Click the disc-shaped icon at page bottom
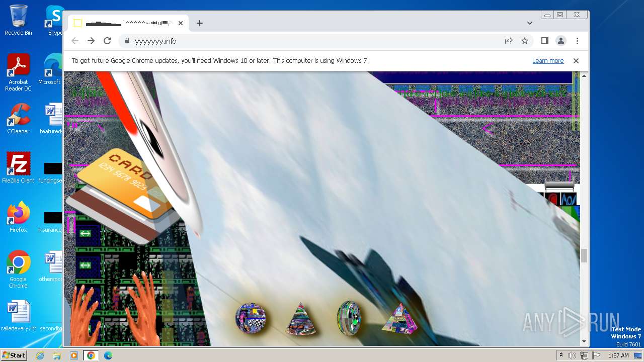The height and width of the screenshot is (362, 644). pyautogui.click(x=349, y=318)
